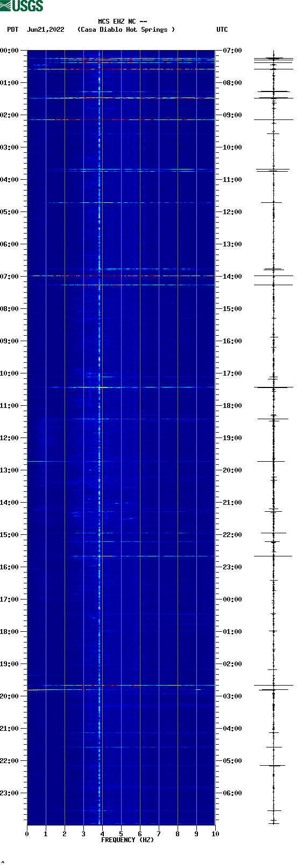Click the 'UTC' timezone label
Screen dimensions: 297x868
coord(222,30)
